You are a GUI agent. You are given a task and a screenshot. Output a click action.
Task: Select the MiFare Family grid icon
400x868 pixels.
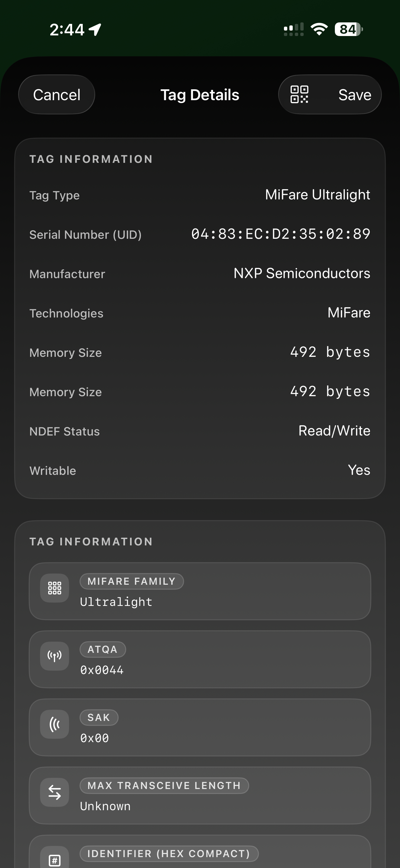[x=54, y=588]
